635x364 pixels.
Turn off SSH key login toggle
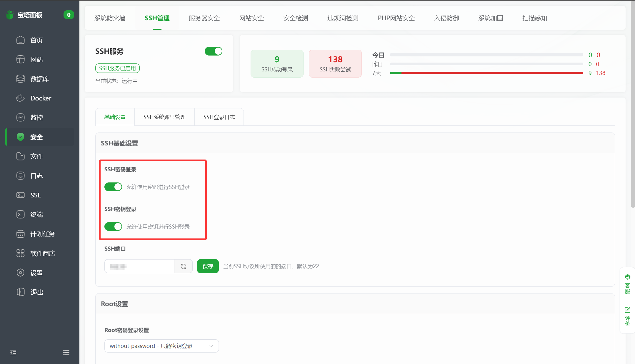pyautogui.click(x=113, y=227)
